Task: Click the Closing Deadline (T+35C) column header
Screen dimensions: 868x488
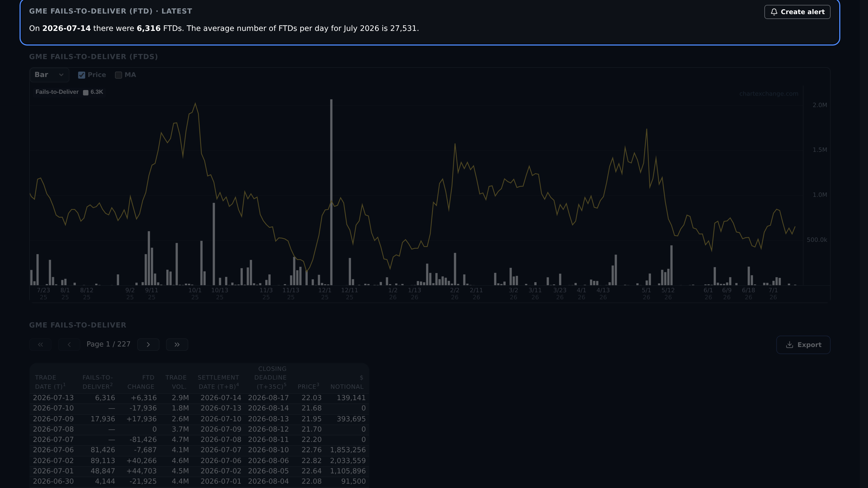Action: [270, 378]
